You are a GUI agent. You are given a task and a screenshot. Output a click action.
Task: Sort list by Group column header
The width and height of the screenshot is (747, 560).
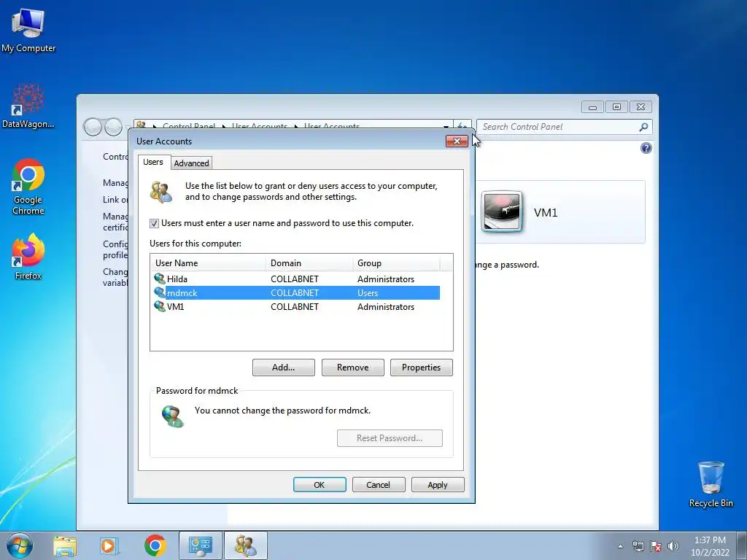[396, 262]
